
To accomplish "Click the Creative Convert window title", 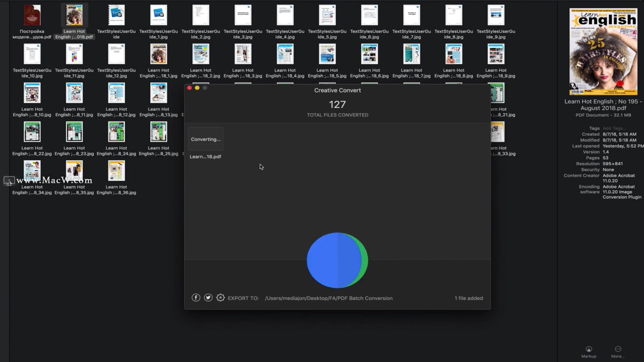I will coord(337,90).
